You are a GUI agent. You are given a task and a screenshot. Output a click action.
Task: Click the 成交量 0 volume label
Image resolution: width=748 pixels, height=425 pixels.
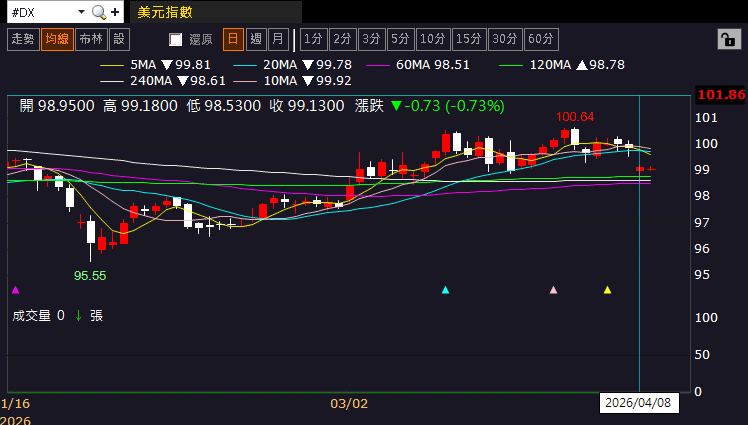pyautogui.click(x=38, y=316)
